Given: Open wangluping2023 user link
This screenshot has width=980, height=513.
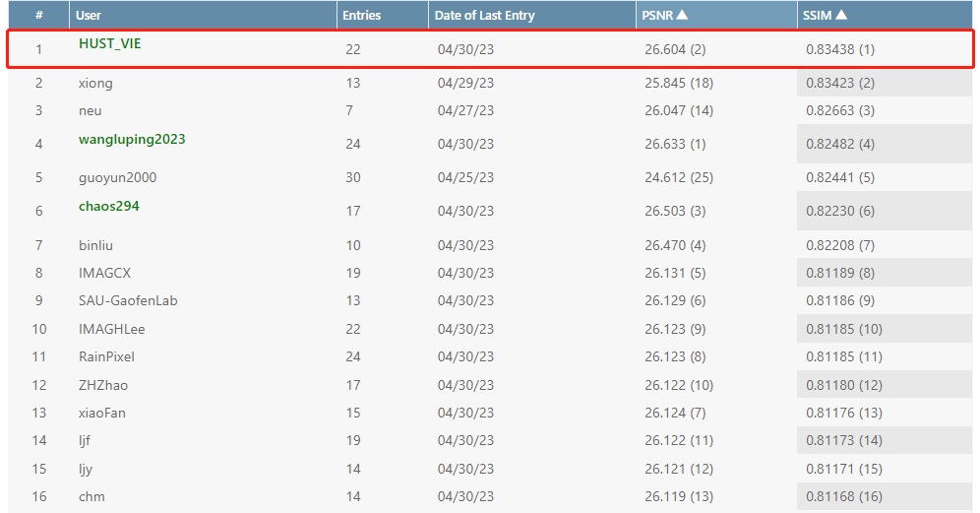Looking at the screenshot, I should pyautogui.click(x=132, y=139).
